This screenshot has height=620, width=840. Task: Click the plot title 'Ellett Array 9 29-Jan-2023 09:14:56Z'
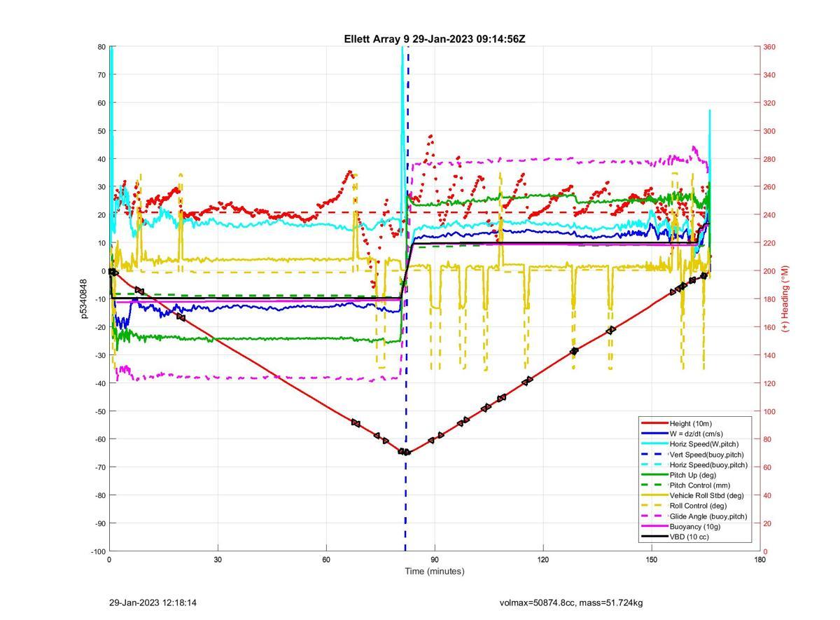coord(435,39)
